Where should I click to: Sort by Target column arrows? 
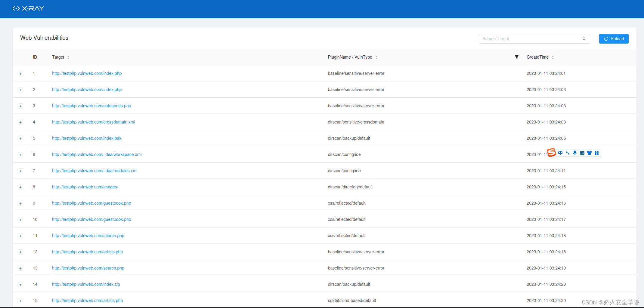(x=68, y=57)
